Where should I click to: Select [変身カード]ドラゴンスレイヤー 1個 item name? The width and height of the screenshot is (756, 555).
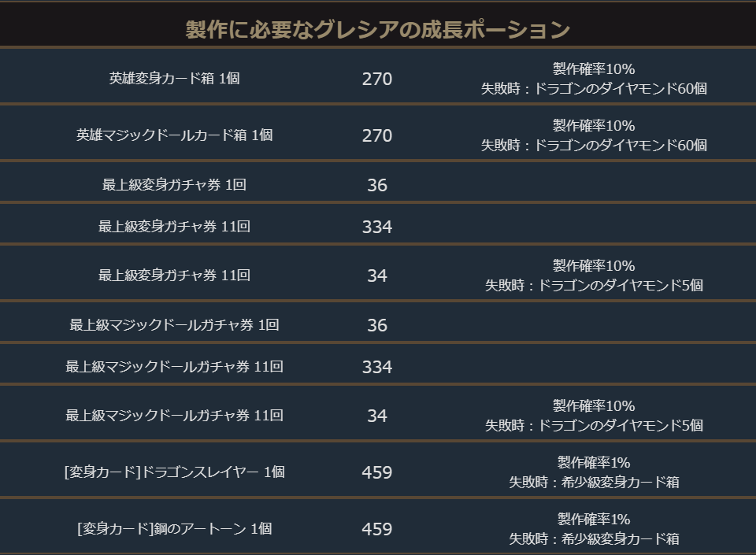pos(174,472)
